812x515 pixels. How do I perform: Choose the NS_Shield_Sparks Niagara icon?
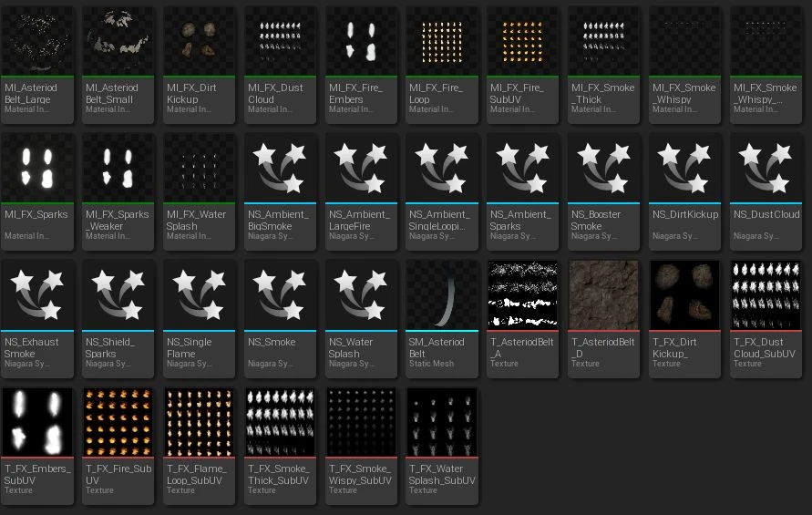coord(118,295)
